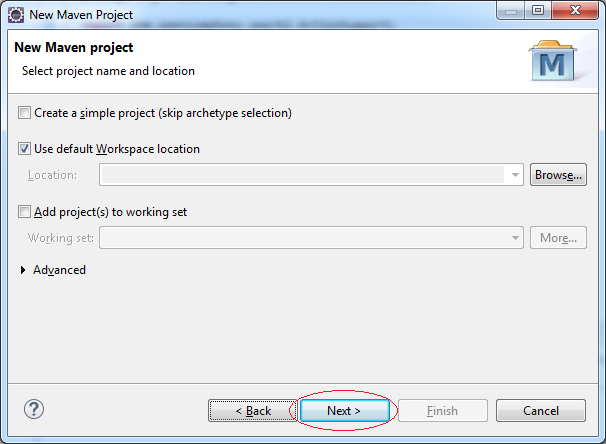Maximize the New Maven Project window
Image resolution: width=606 pixels, height=444 pixels.
(x=538, y=10)
